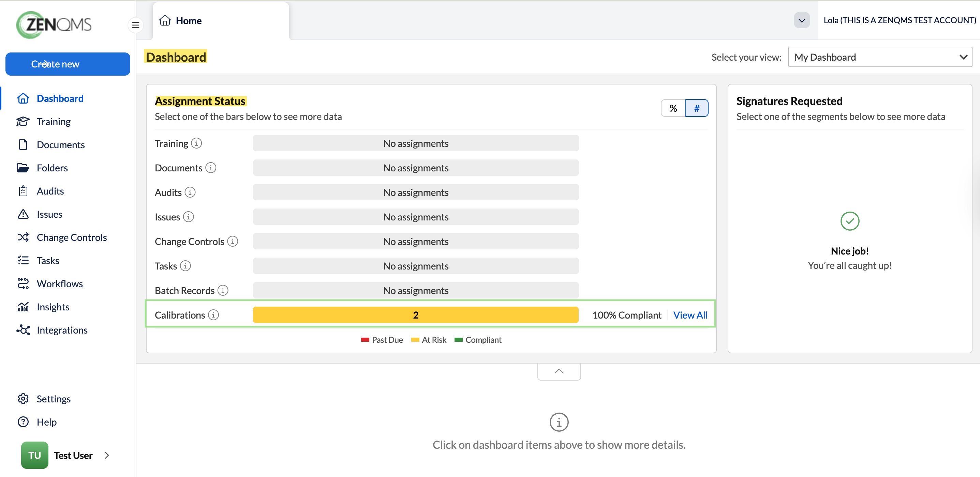Click the yellow At Risk legend swatch

tap(415, 340)
